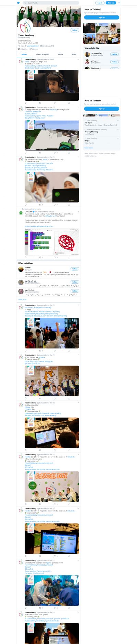Open Yasan Academy profile picture
Screen dimensions: 137x644
coord(26,27)
